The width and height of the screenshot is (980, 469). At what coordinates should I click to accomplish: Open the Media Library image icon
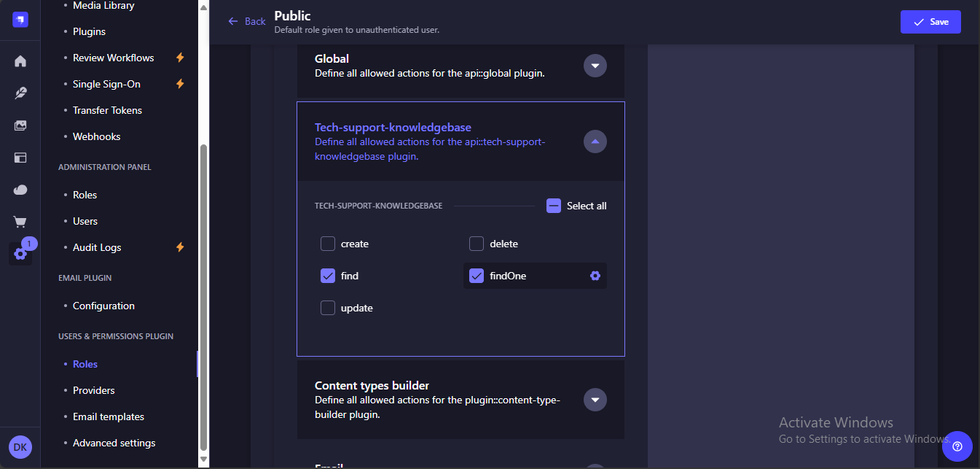coord(20,125)
